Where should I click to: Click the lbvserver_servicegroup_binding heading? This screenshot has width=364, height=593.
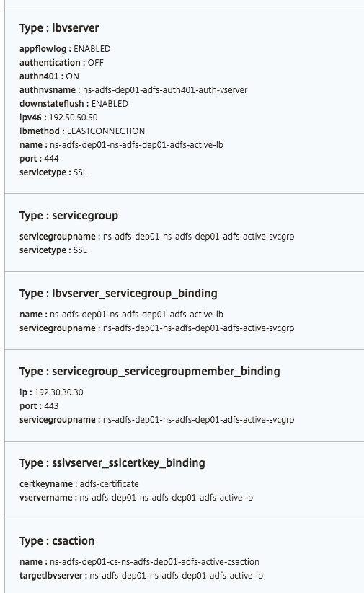(118, 294)
